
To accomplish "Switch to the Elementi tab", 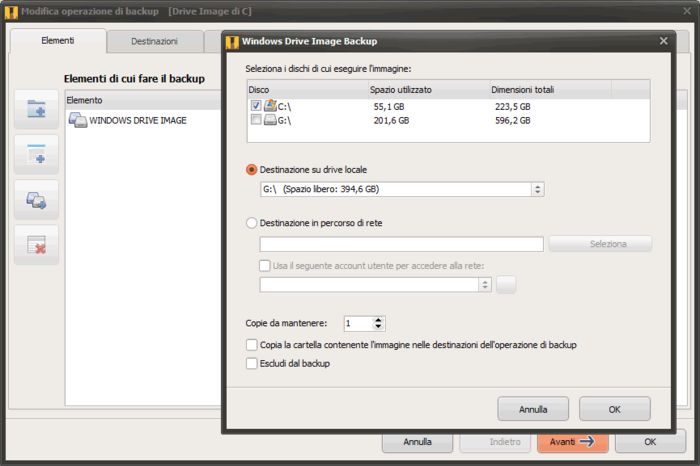I will [x=58, y=41].
